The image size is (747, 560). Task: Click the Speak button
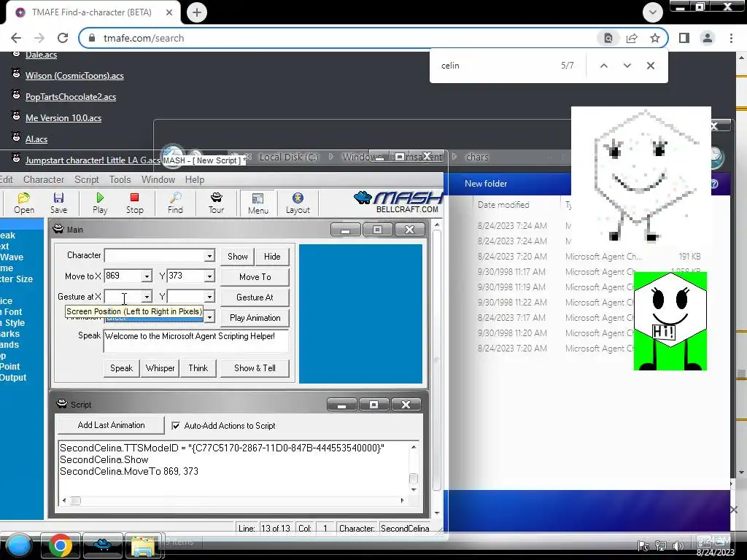point(122,368)
